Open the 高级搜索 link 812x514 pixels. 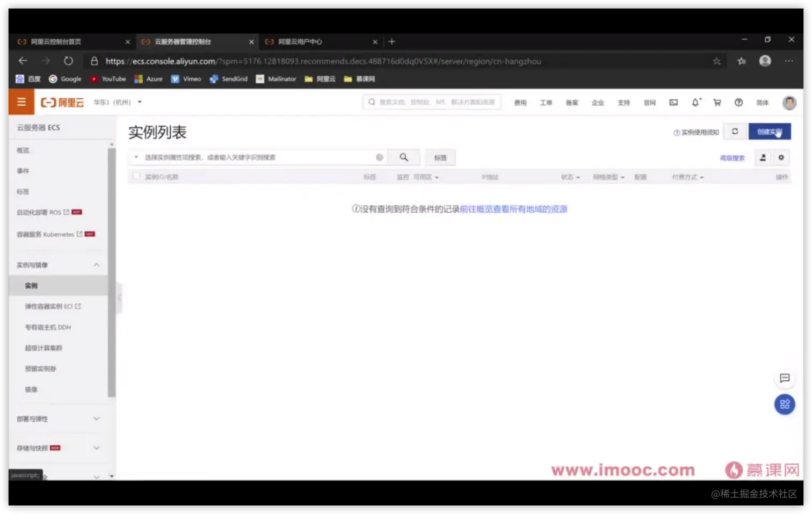click(x=732, y=158)
